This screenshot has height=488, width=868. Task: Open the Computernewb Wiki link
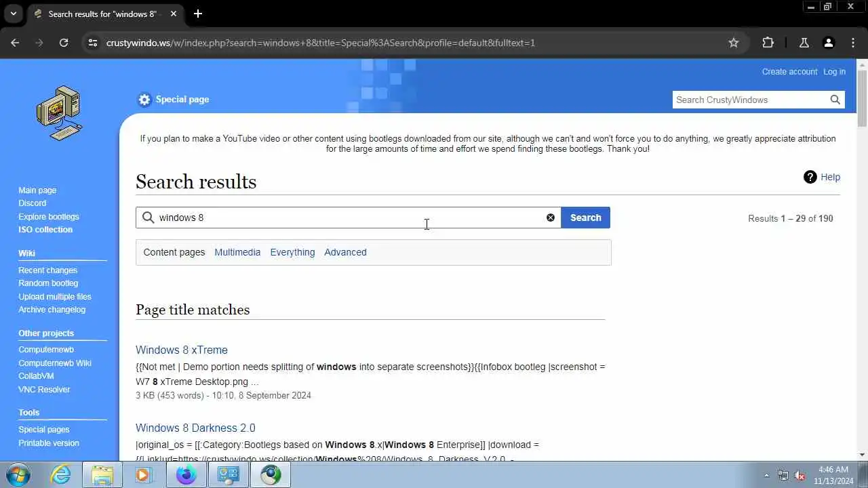[x=55, y=363]
